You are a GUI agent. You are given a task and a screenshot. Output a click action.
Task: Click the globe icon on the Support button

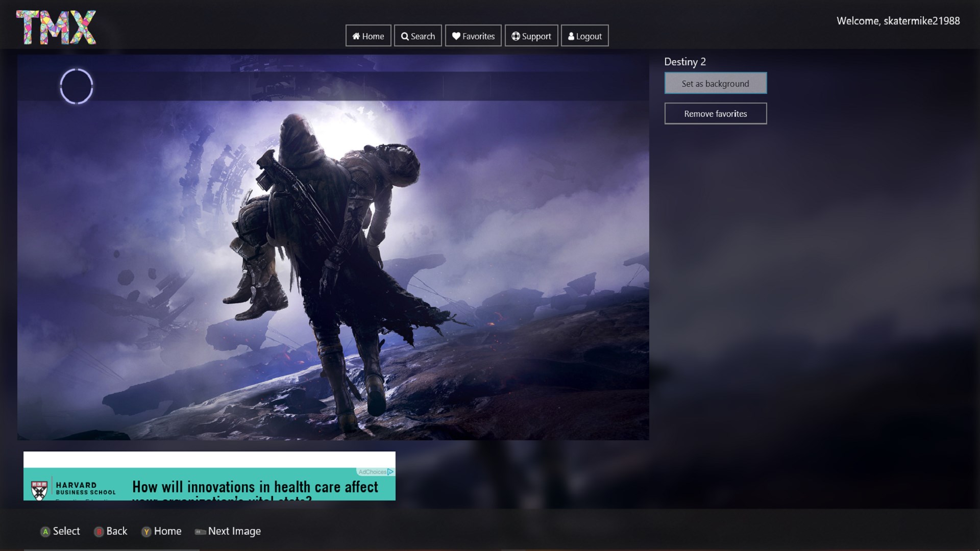point(516,36)
